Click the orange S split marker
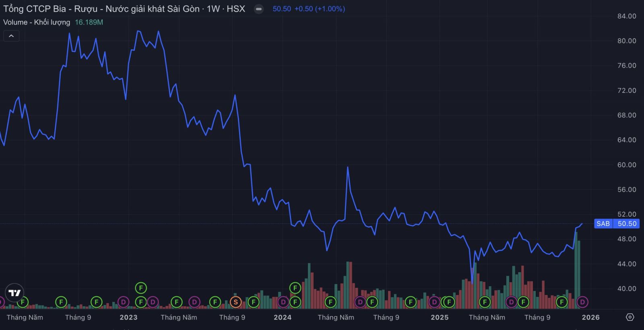The height and width of the screenshot is (330, 644). [235, 302]
